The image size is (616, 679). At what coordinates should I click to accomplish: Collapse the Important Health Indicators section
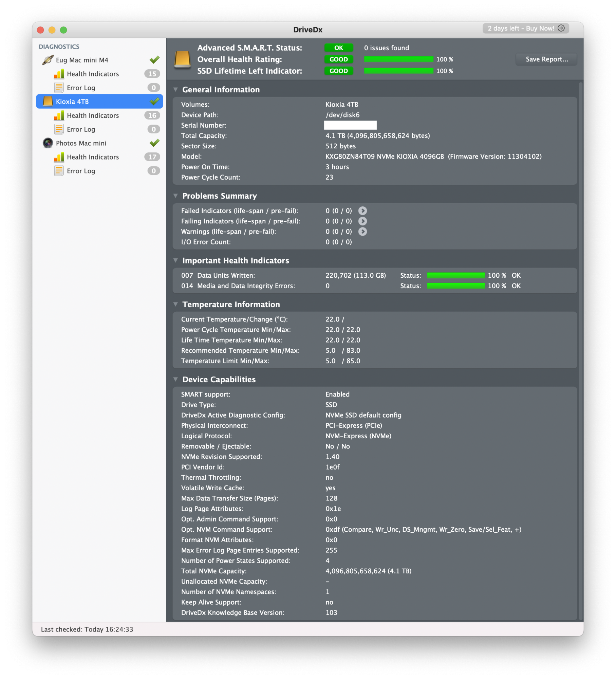(x=175, y=261)
